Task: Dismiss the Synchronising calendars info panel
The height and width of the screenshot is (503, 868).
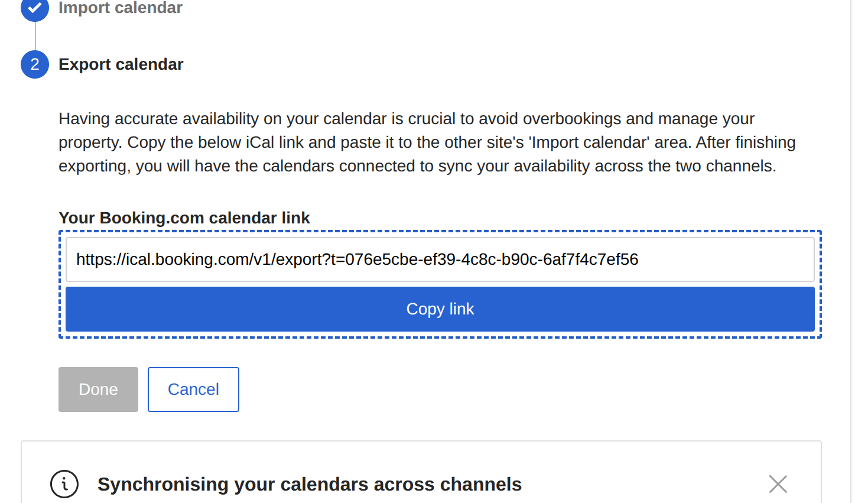Action: pyautogui.click(x=778, y=484)
